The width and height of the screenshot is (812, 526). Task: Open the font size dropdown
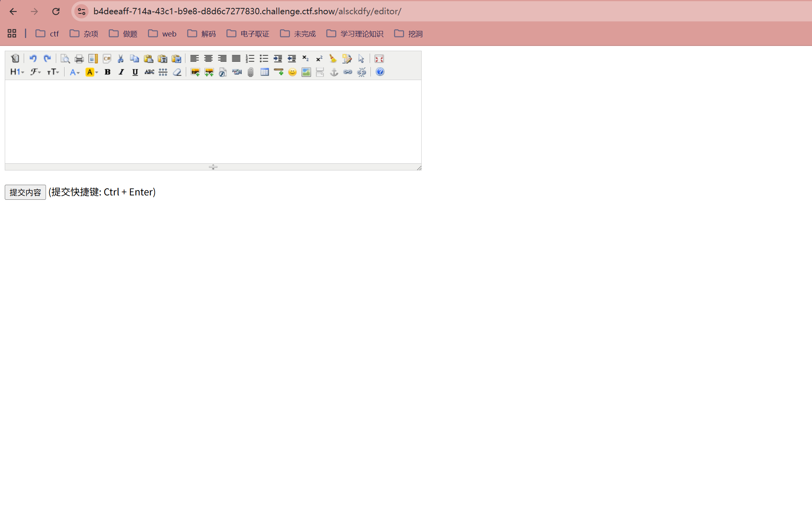click(x=53, y=72)
